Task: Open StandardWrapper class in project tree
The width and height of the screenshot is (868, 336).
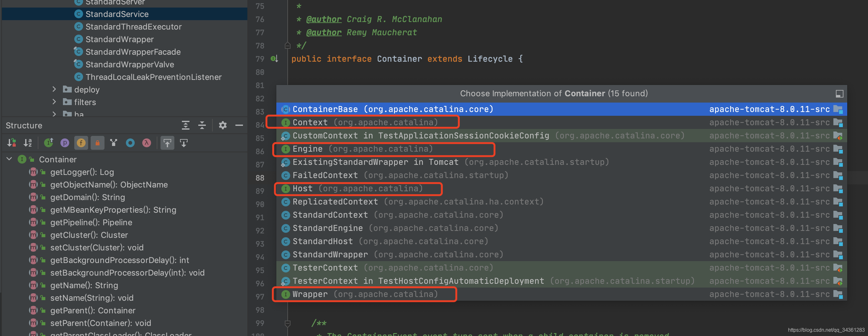Action: click(120, 39)
